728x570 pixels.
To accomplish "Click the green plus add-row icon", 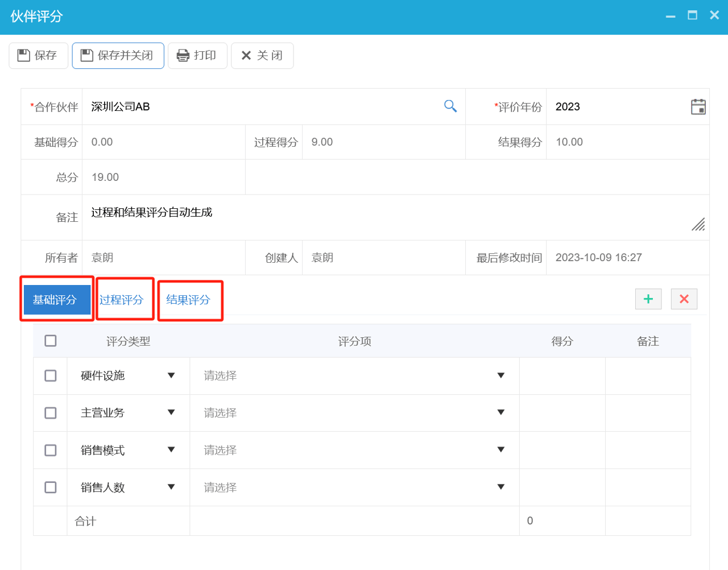I will pyautogui.click(x=648, y=299).
